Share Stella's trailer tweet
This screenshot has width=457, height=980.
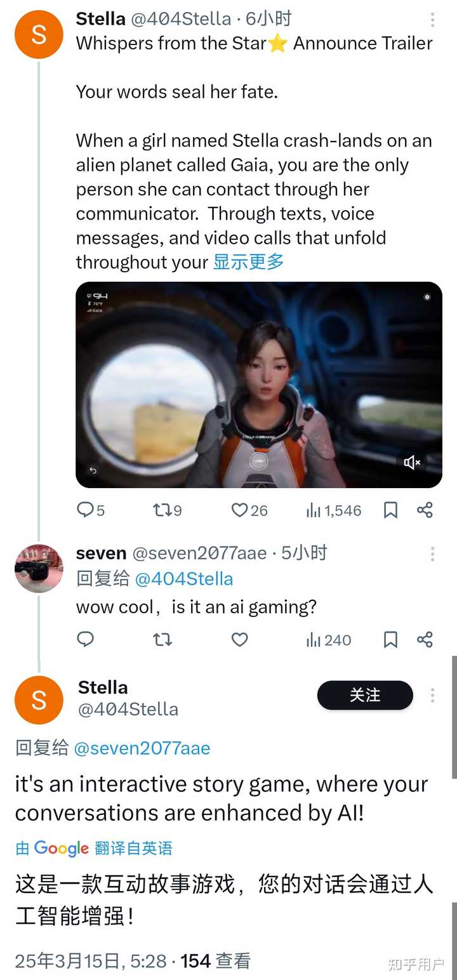pos(425,510)
